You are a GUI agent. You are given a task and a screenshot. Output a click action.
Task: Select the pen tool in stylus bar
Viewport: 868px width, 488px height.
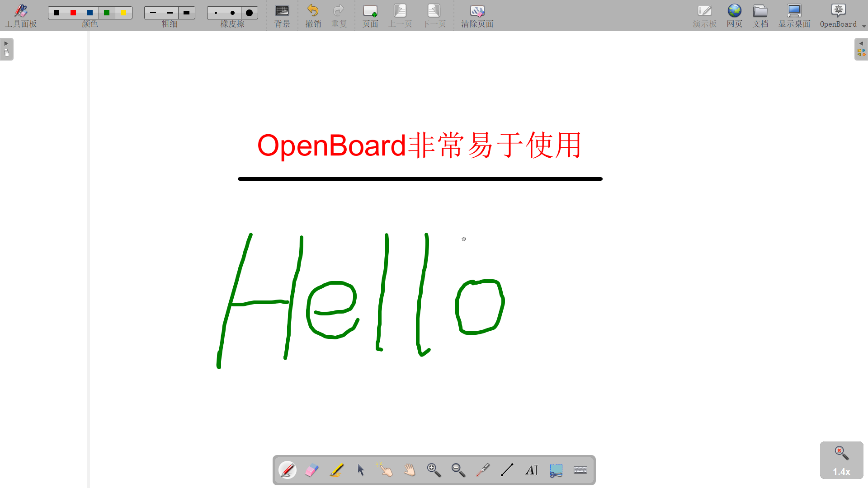tap(288, 470)
